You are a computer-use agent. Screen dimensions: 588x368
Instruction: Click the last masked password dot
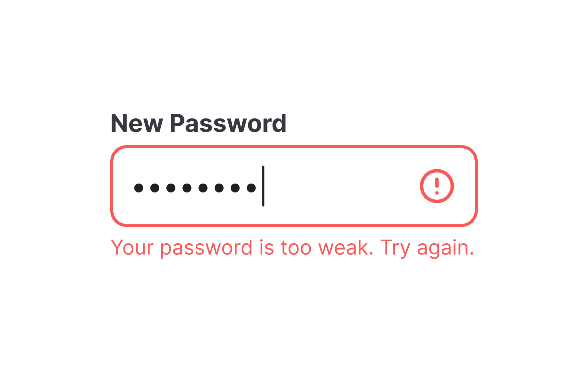coord(251,188)
